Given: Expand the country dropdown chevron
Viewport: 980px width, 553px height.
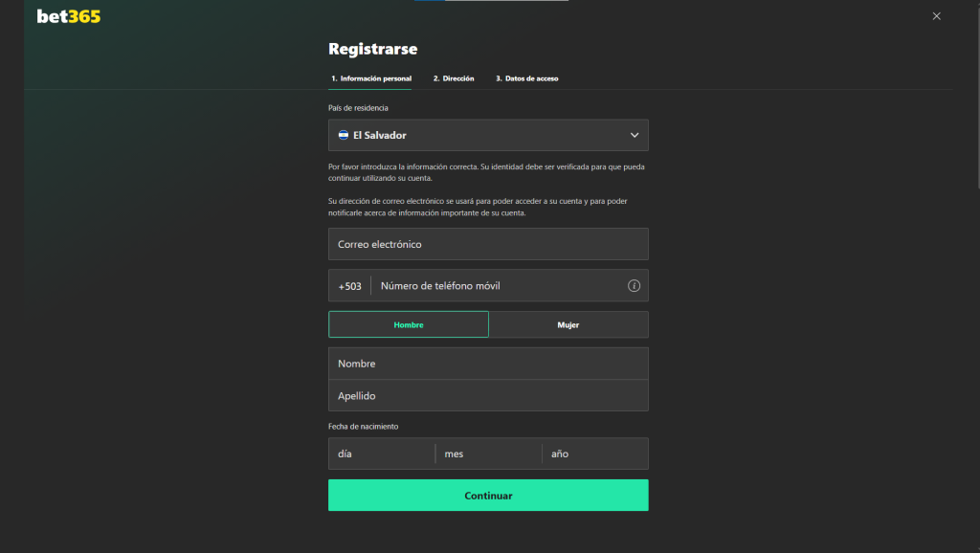Looking at the screenshot, I should coord(635,135).
